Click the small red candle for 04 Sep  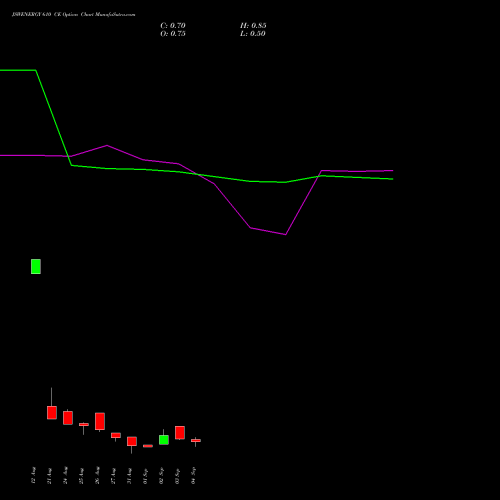click(x=196, y=441)
